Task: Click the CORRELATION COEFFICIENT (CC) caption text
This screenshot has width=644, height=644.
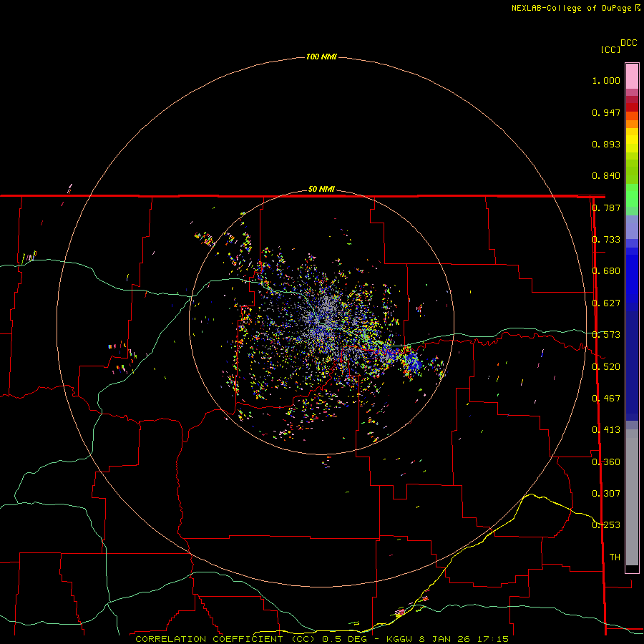Action: [x=225, y=639]
